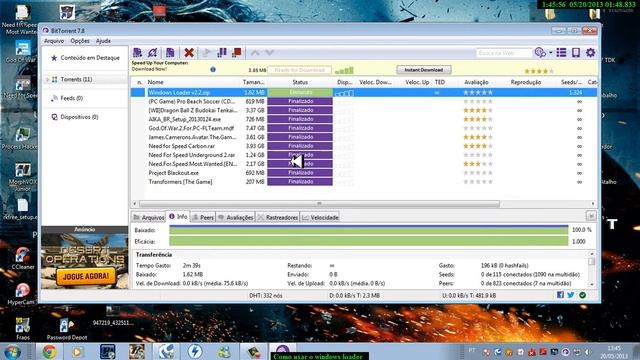This screenshot has height=360, width=640.
Task: Switch to the Peers tab
Action: point(203,217)
